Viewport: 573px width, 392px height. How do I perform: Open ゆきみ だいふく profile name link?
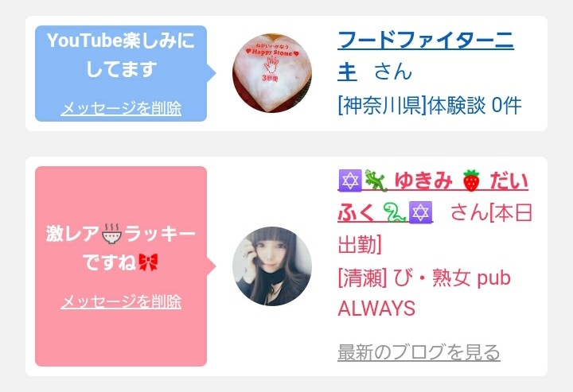[433, 196]
